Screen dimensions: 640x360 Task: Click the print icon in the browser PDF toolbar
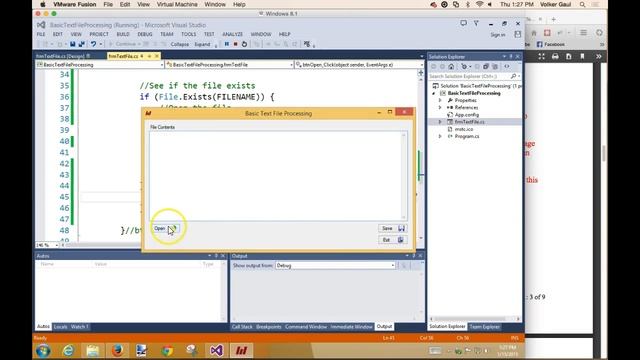point(555,56)
